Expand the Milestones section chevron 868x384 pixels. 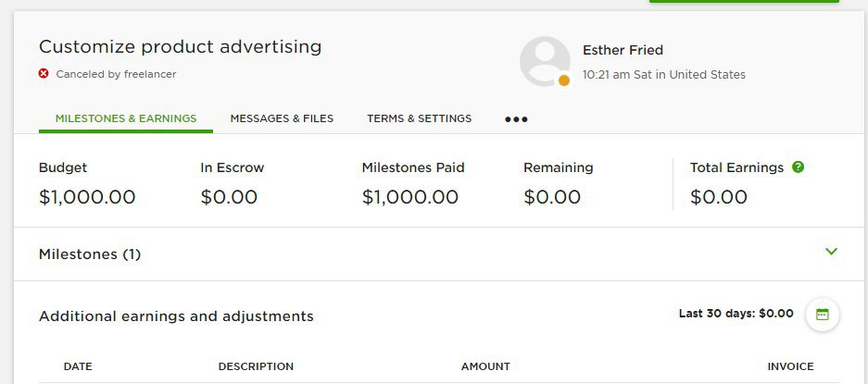click(831, 252)
